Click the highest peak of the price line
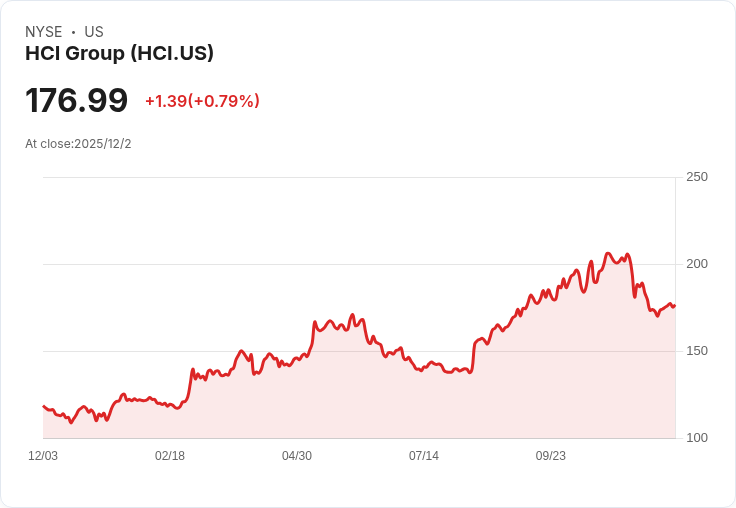736x508 pixels. point(607,253)
